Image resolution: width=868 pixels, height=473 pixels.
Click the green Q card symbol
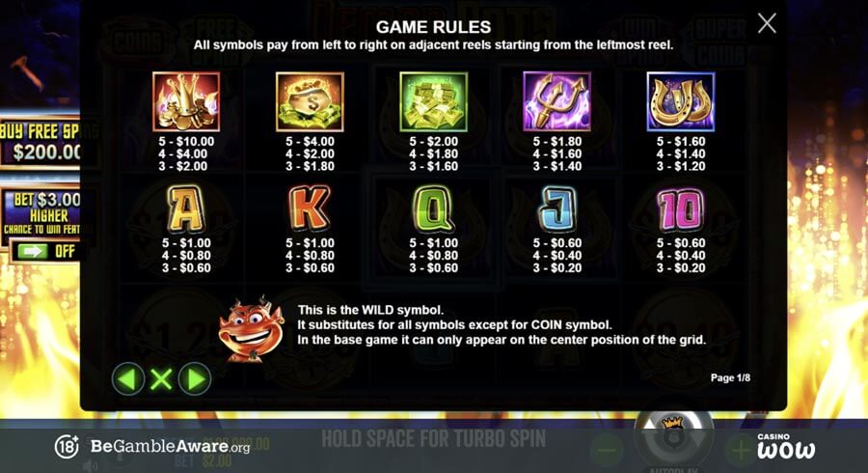tap(433, 209)
